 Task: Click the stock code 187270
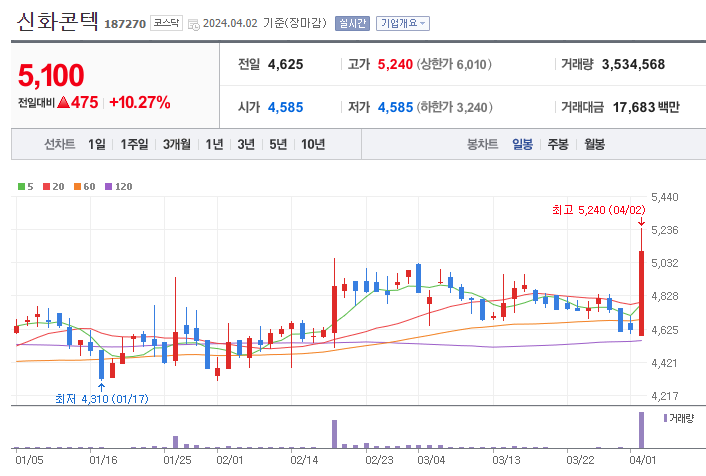[125, 24]
